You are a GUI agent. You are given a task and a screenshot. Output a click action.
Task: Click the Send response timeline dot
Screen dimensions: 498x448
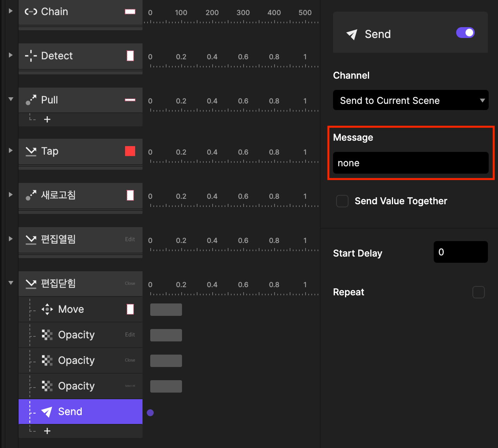tap(150, 413)
